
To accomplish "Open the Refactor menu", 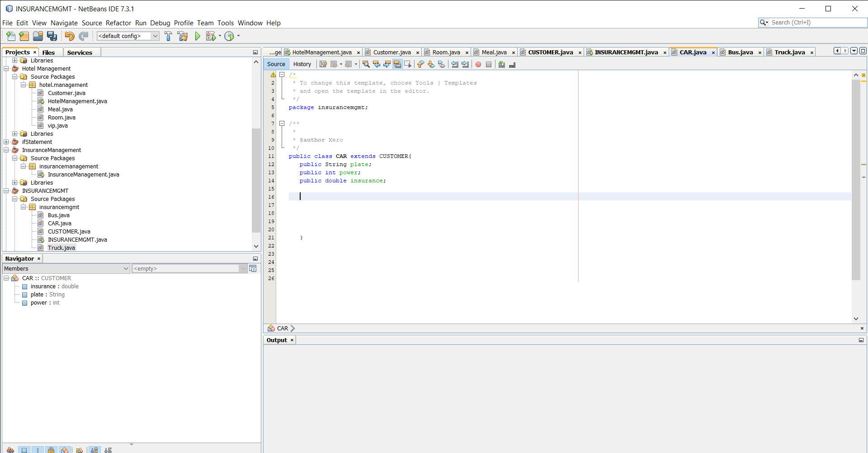I will tap(118, 23).
